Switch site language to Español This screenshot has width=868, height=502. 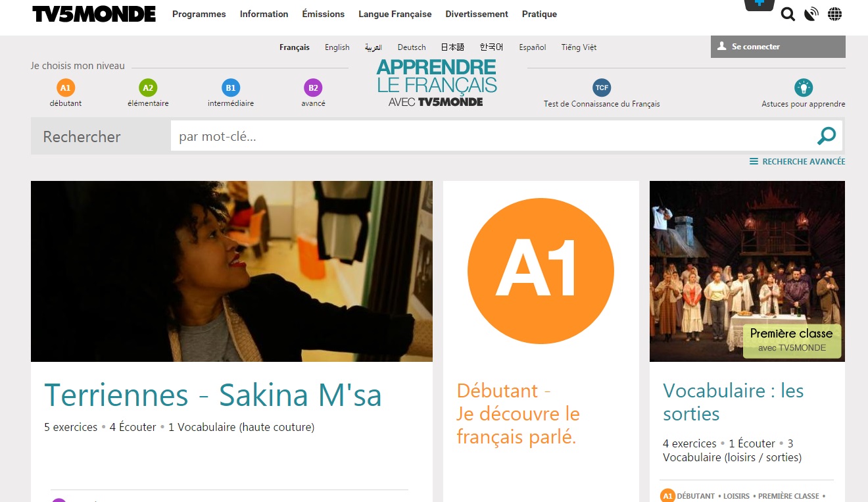point(533,47)
